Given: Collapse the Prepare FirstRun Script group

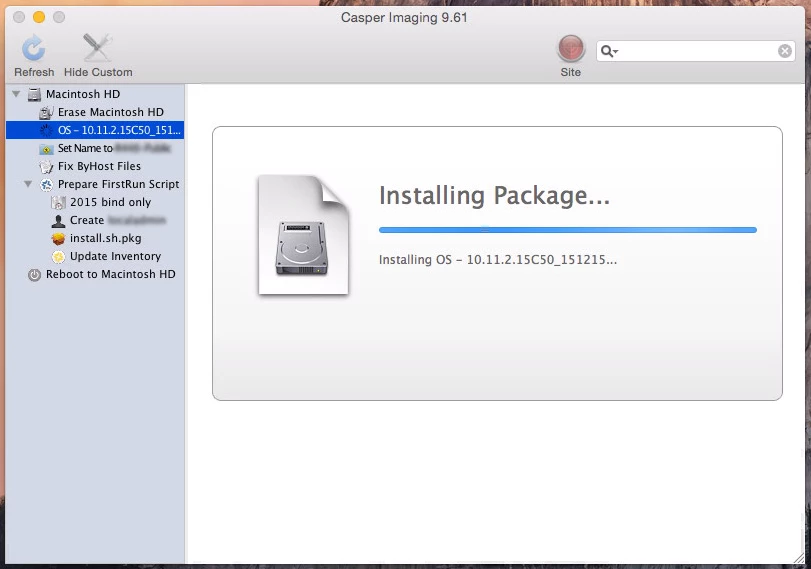Looking at the screenshot, I should click(x=28, y=184).
